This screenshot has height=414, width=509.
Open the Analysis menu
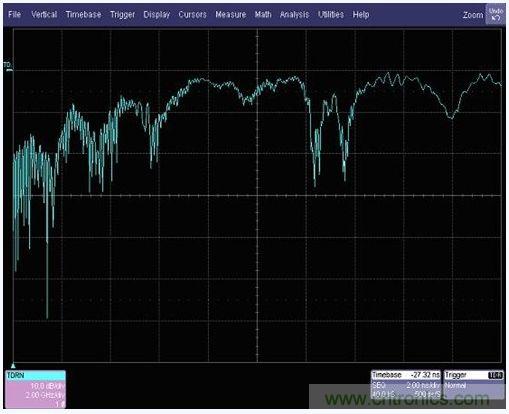tap(294, 15)
